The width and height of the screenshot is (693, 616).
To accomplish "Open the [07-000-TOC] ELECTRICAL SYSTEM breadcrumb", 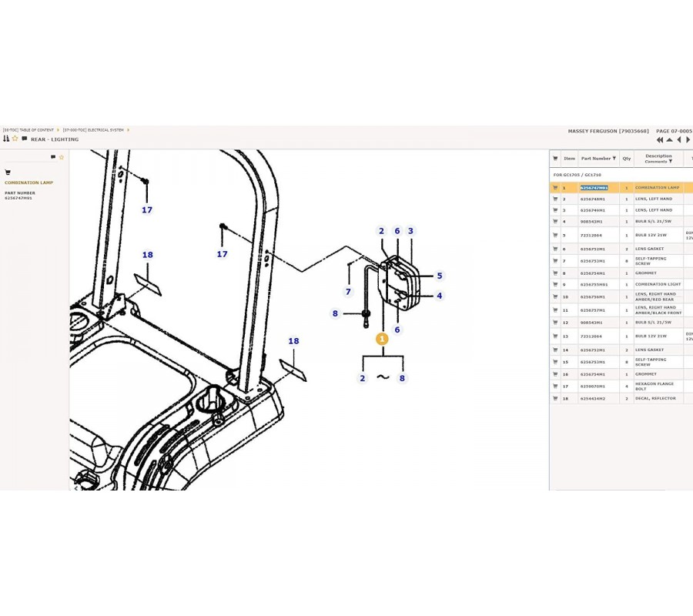I will pos(93,130).
